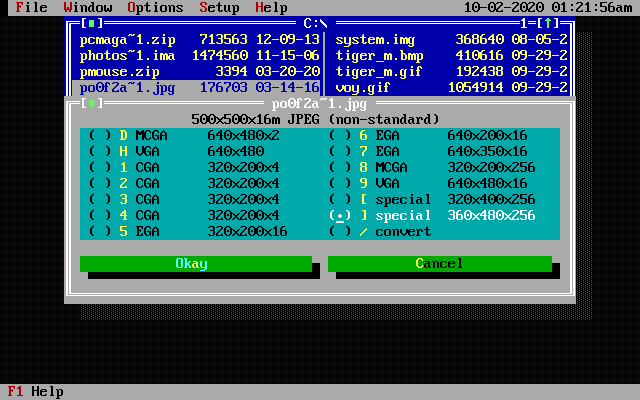Select pmouse.zip in the file list
640x400 pixels.
199,71
